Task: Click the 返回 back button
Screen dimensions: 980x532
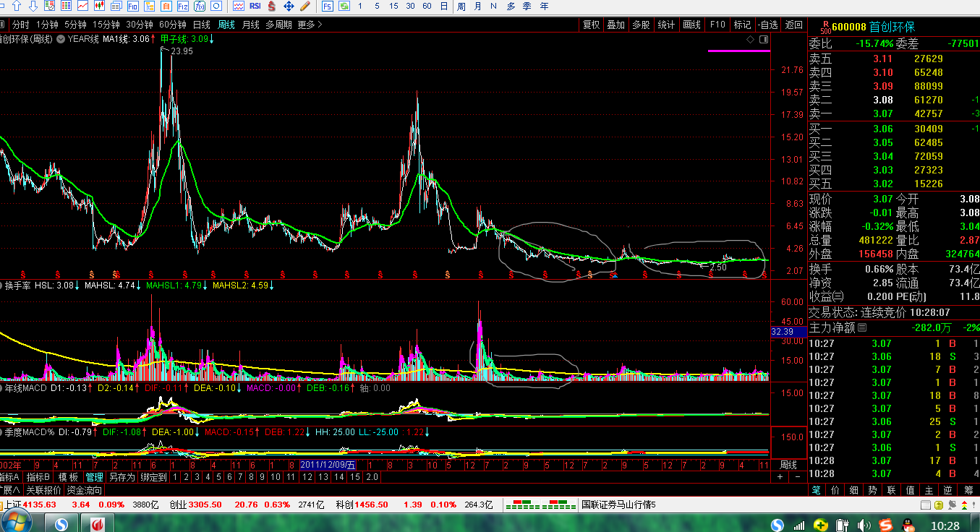Action: click(x=793, y=25)
